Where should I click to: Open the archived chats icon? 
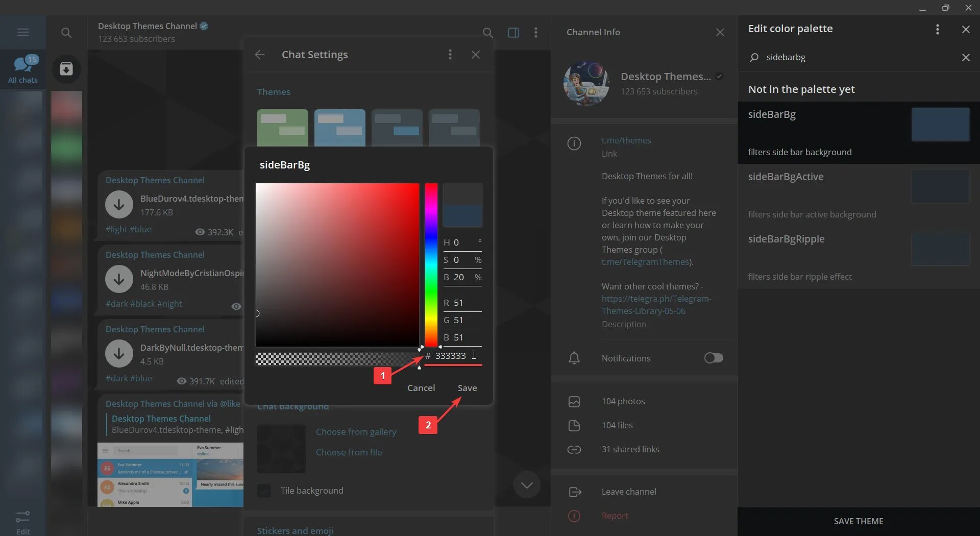pos(66,69)
